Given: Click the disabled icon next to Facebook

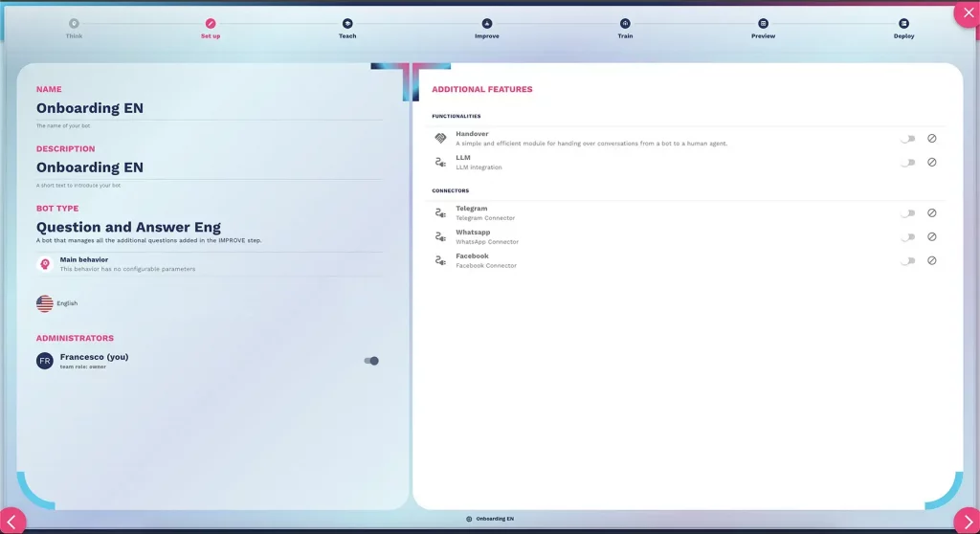Looking at the screenshot, I should pos(932,260).
